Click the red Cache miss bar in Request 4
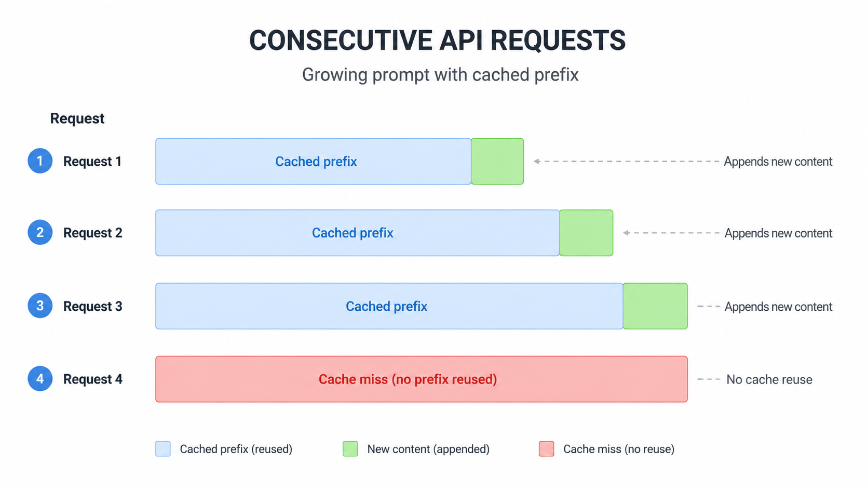868x489 pixels. click(422, 379)
